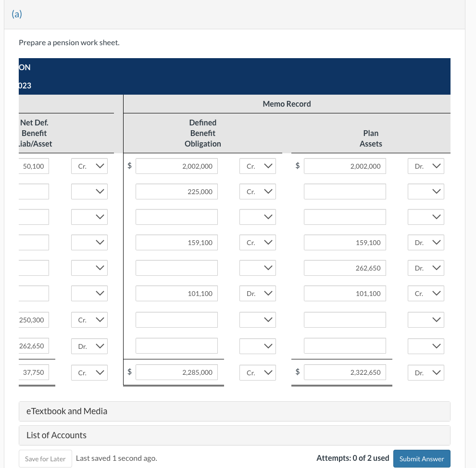This screenshot has width=476, height=468.
Task: Open the Cr. dropdown next to 2,002,000 obligation
Action: coord(258,166)
